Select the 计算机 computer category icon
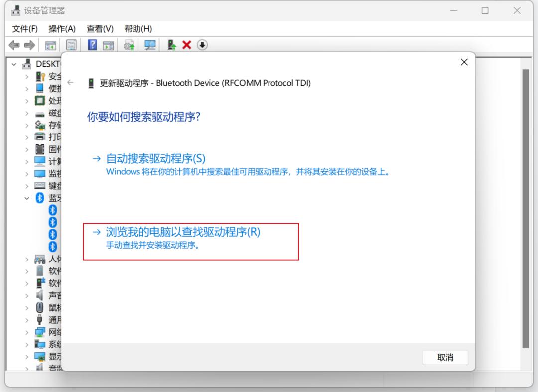The image size is (538, 392). [x=40, y=161]
